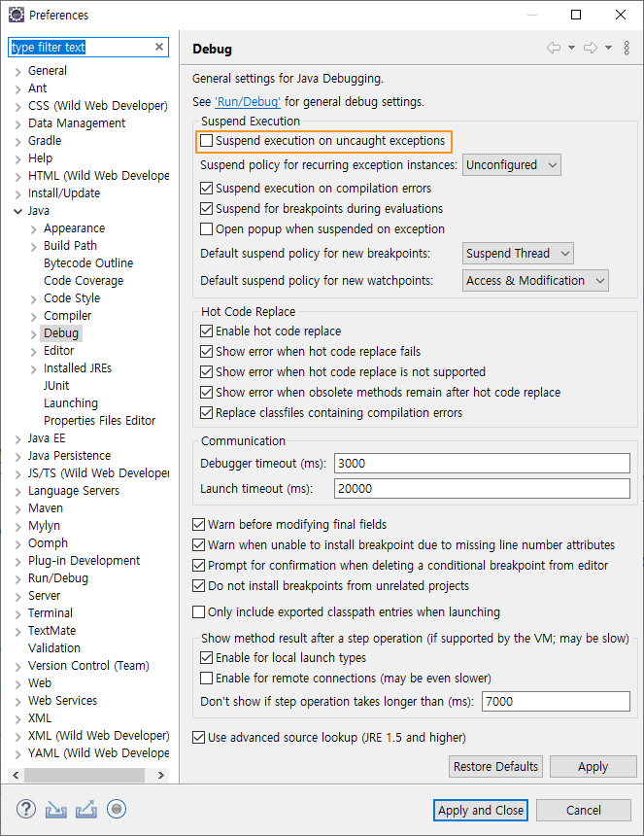Open recurring exception policy Unconfigured dropdown
Viewport: 644px width, 836px height.
(x=511, y=165)
